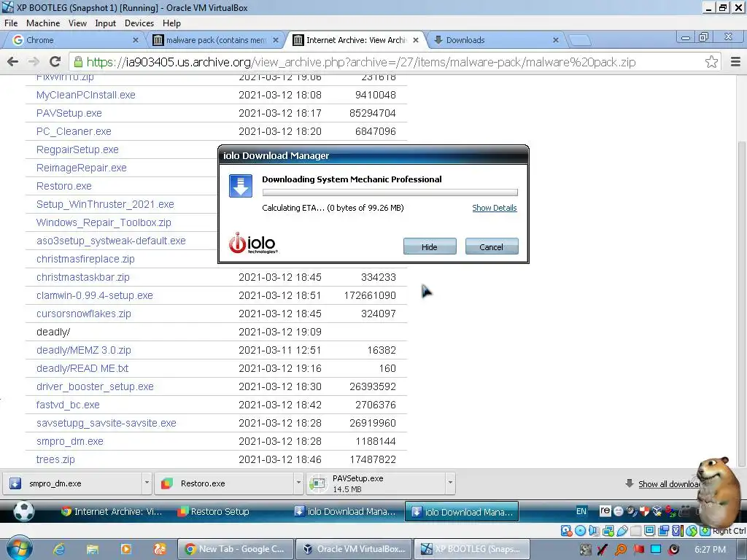Image resolution: width=747 pixels, height=560 pixels.
Task: Open the savsetupg_savsite-savsite.exe link
Action: 107,423
